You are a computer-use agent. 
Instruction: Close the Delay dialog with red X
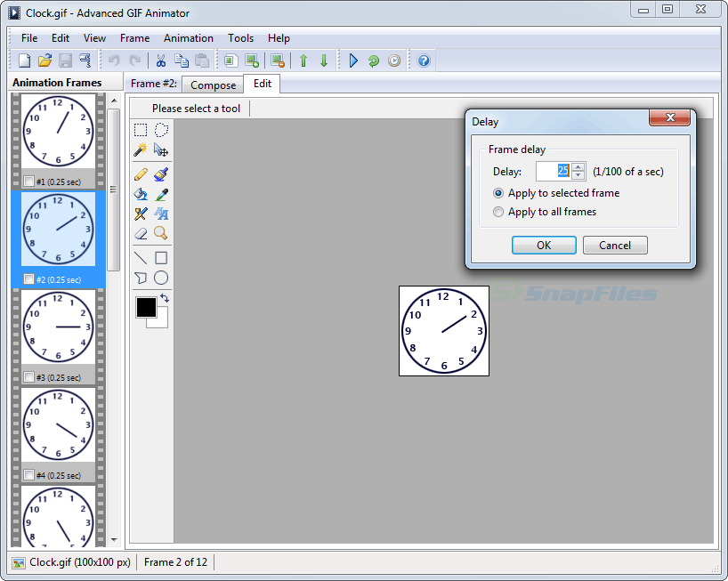pyautogui.click(x=670, y=117)
